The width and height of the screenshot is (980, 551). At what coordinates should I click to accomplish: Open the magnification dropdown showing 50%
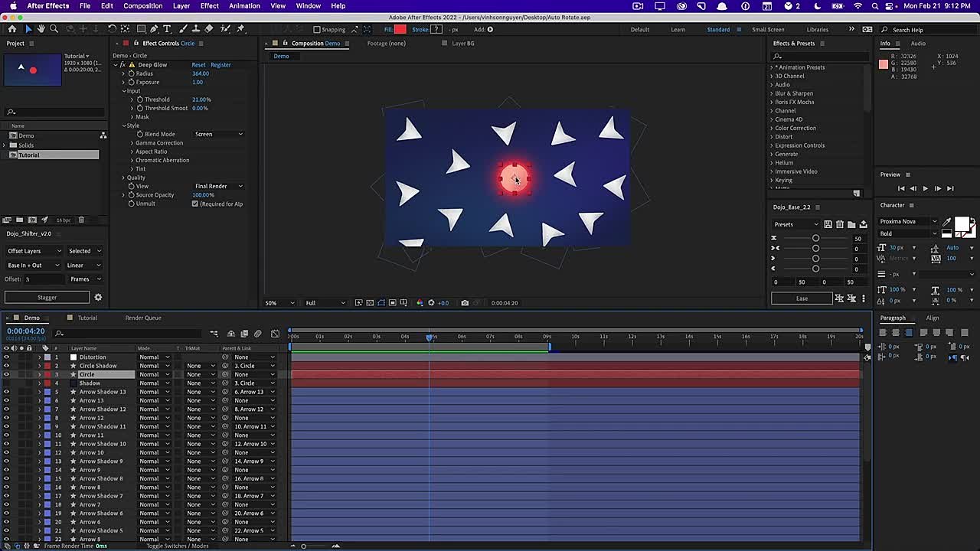coord(277,302)
